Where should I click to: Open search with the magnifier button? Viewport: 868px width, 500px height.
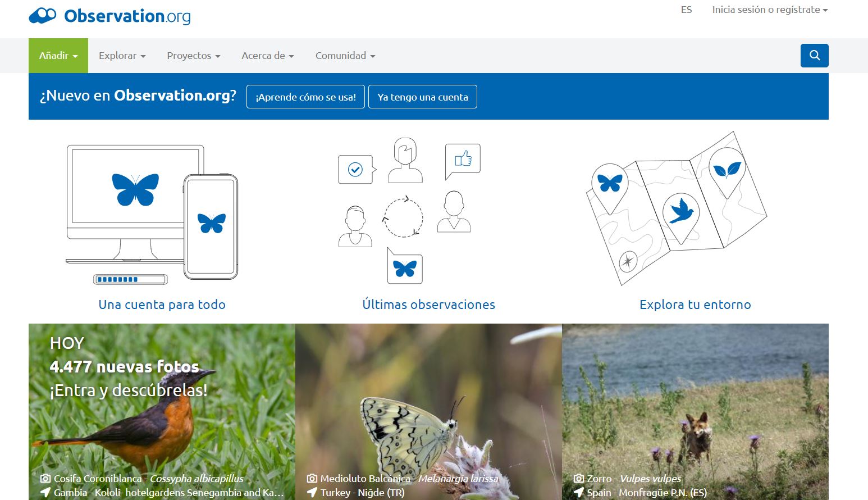(814, 56)
